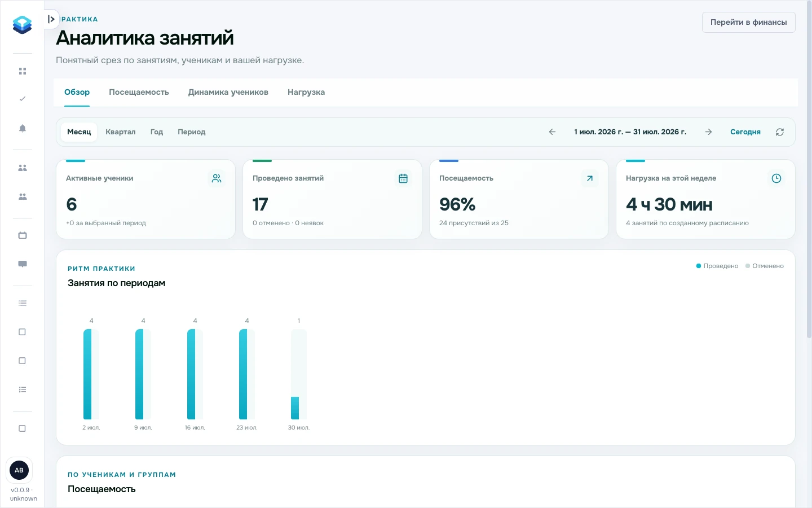The height and width of the screenshot is (508, 812).
Task: Choose the 'Квартал' period option
Action: point(121,132)
